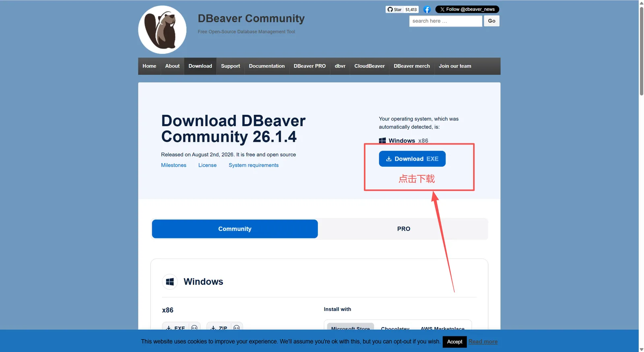Open the Home menu item
The image size is (644, 352).
tap(149, 66)
